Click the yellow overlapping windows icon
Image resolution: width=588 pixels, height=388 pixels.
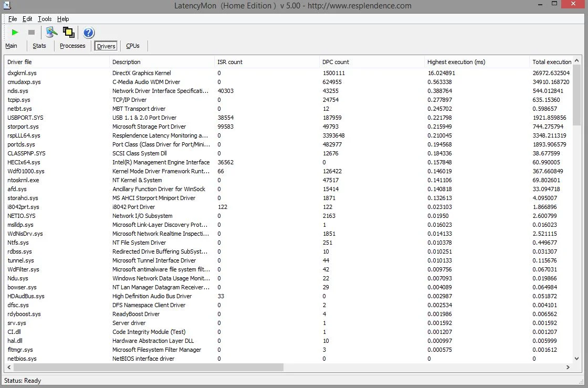click(x=69, y=33)
